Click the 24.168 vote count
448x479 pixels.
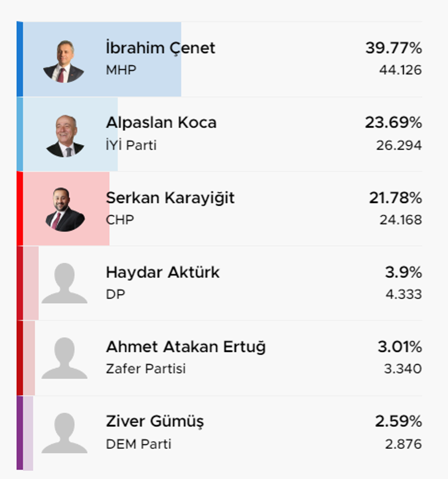coord(401,219)
